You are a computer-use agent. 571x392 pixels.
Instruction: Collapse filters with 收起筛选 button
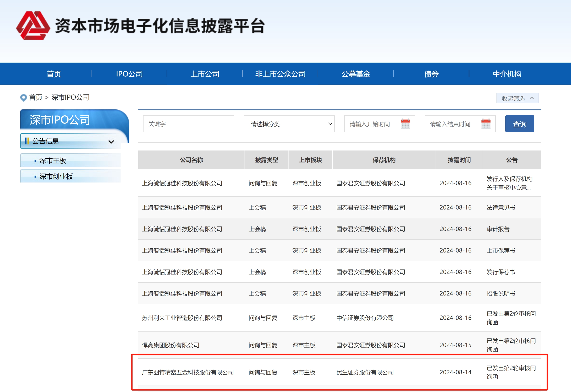pos(517,98)
